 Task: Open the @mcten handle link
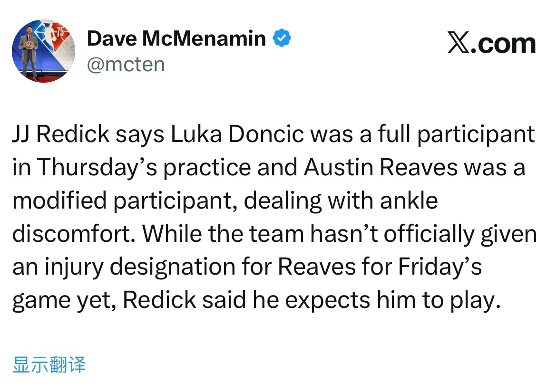click(126, 65)
